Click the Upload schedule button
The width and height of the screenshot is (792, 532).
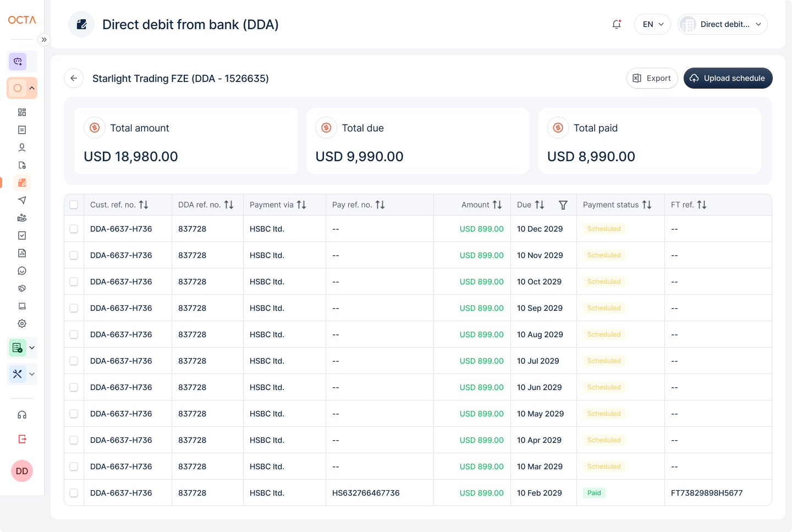(x=728, y=78)
